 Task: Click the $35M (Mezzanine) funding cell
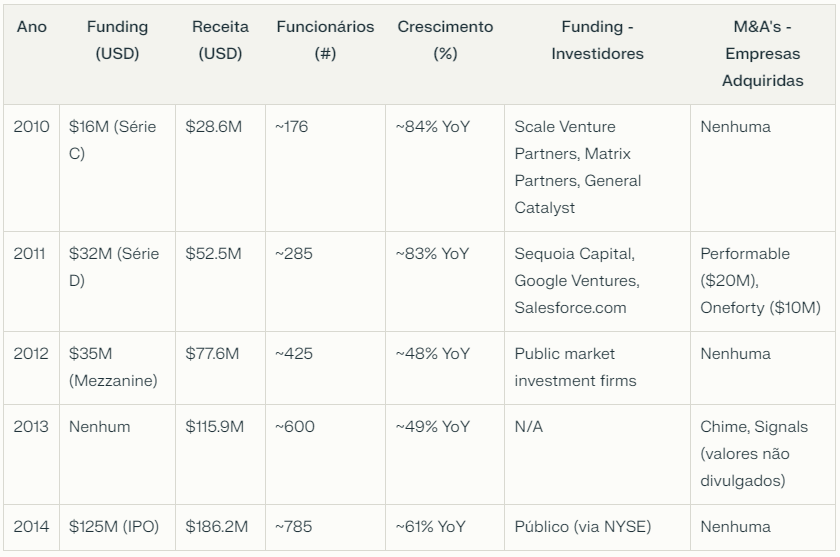[x=114, y=367]
